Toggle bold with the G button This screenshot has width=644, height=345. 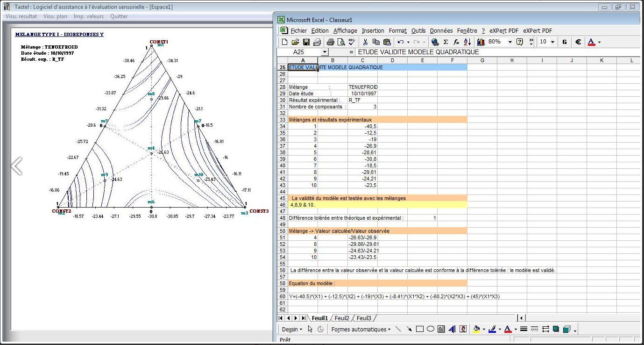point(565,42)
